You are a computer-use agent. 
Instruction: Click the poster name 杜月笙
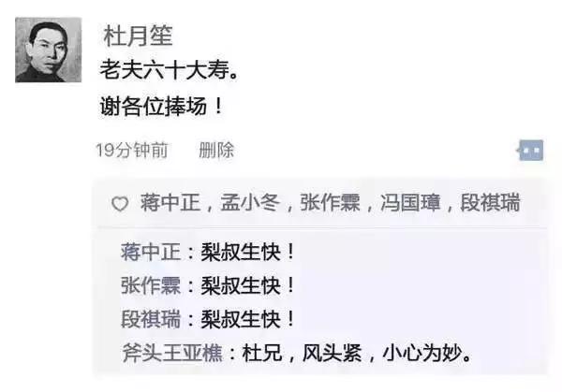[x=138, y=36]
